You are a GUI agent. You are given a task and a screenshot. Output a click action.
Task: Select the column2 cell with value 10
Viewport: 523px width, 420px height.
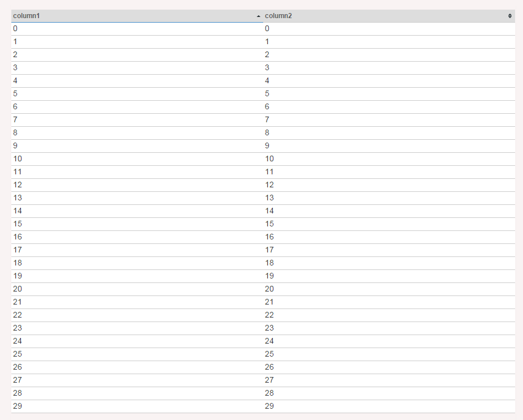(x=389, y=159)
